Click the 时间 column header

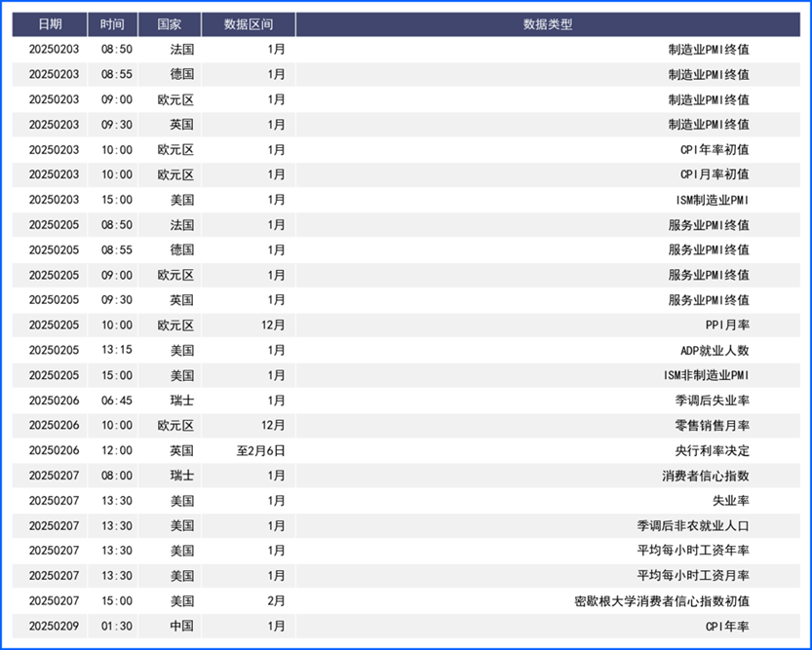pos(112,24)
